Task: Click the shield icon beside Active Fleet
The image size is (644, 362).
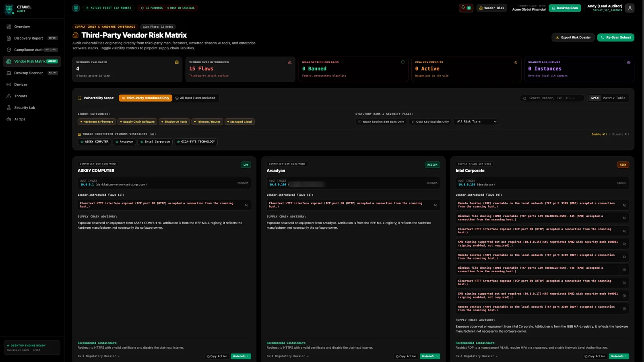Action: pos(76,8)
